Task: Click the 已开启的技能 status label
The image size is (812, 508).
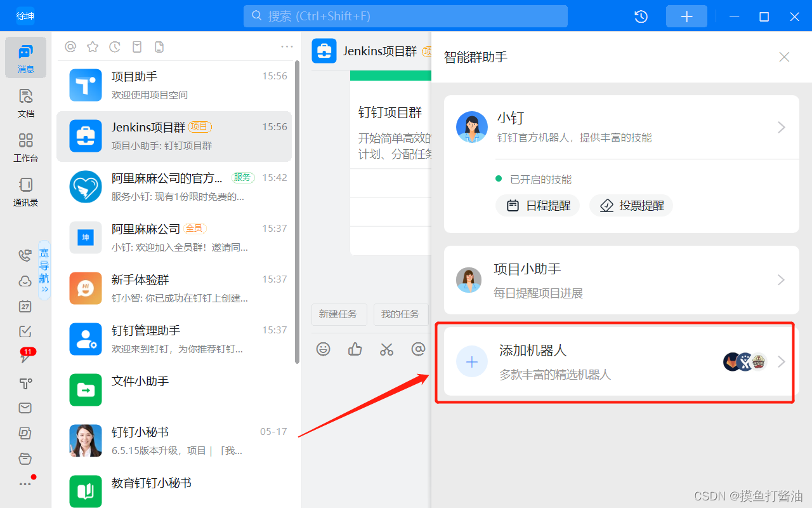Action: (540, 180)
